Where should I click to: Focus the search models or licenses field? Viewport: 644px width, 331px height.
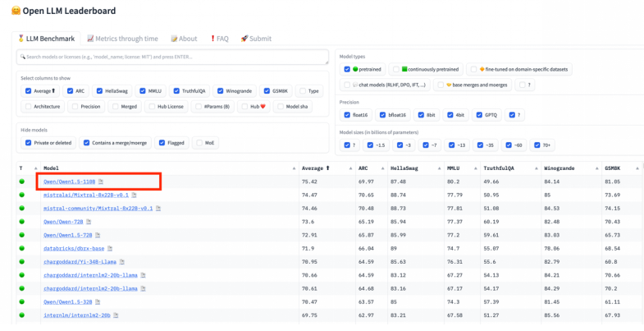172,57
